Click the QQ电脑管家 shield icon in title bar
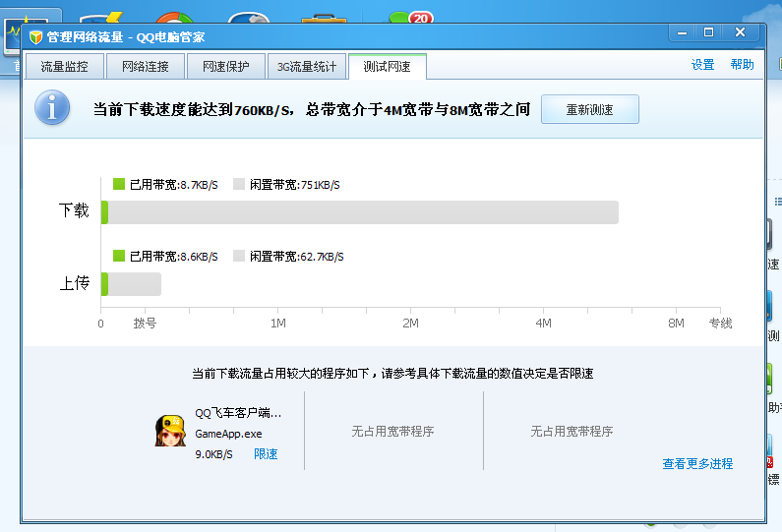Viewport: 782px width, 532px height. (35, 37)
